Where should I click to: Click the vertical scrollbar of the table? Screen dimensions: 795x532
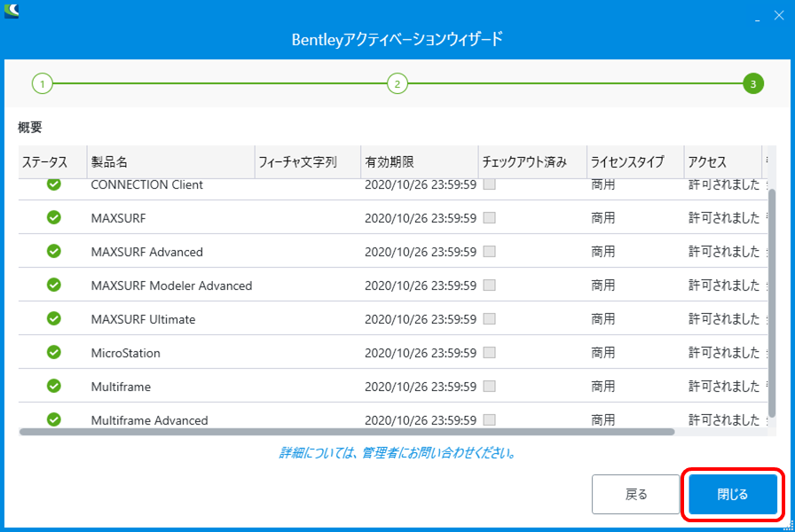pyautogui.click(x=772, y=303)
